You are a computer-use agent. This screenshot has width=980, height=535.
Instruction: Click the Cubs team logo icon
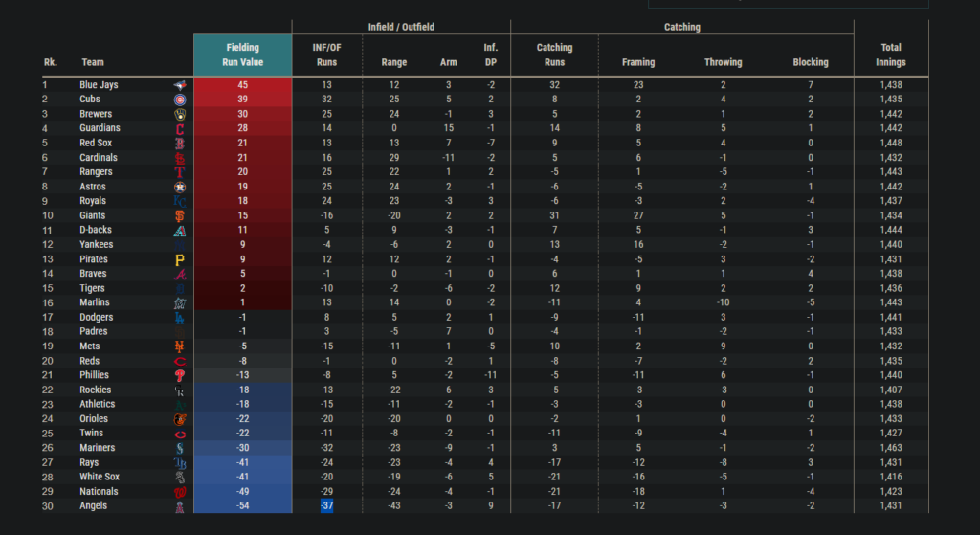pyautogui.click(x=180, y=100)
